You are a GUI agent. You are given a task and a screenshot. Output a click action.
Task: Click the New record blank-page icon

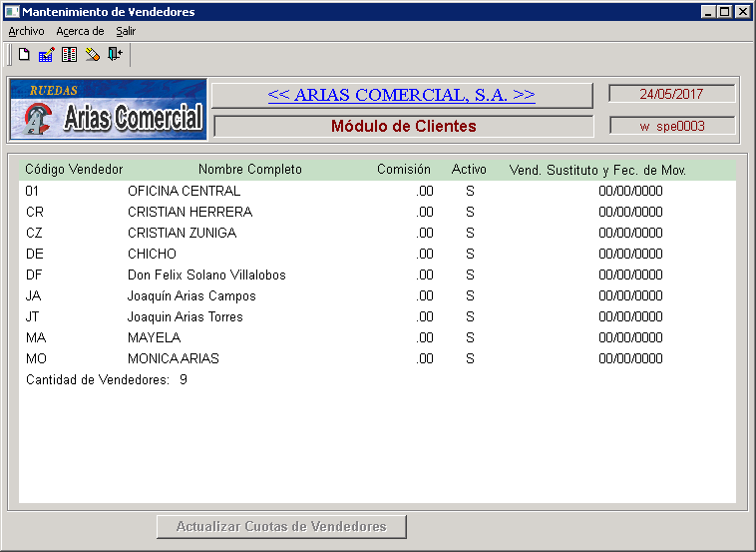tap(24, 55)
